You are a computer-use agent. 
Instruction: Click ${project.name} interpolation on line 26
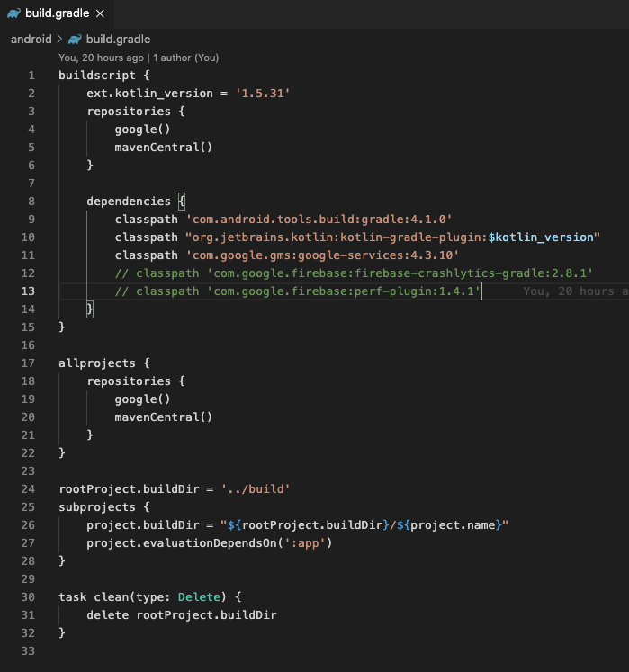[449, 525]
